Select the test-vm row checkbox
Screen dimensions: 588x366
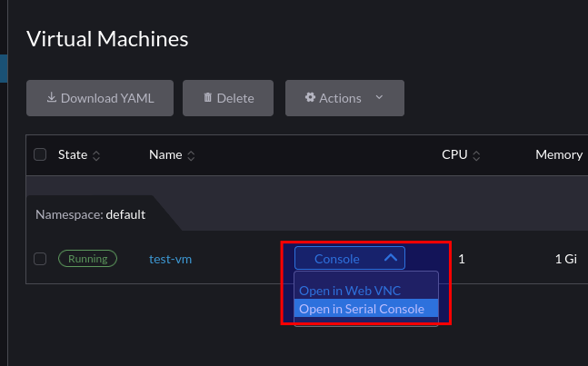[x=40, y=259]
